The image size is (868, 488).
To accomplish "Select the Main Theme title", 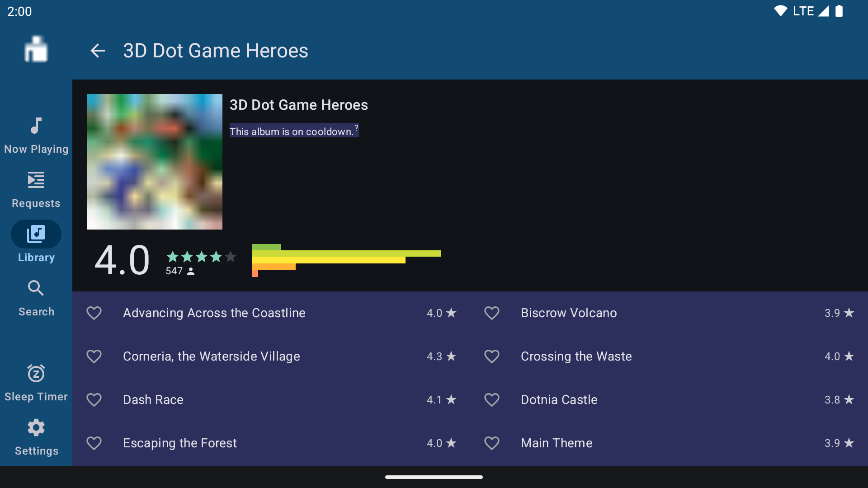I will click(557, 443).
